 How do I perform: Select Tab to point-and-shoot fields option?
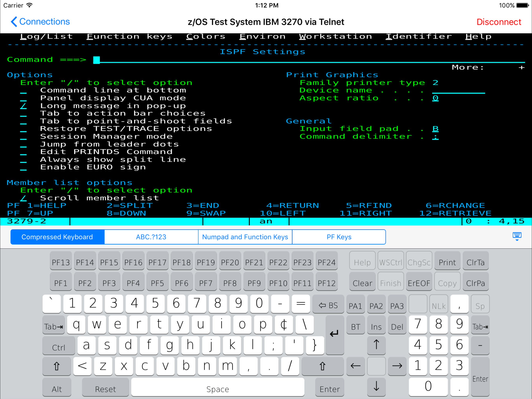click(23, 122)
